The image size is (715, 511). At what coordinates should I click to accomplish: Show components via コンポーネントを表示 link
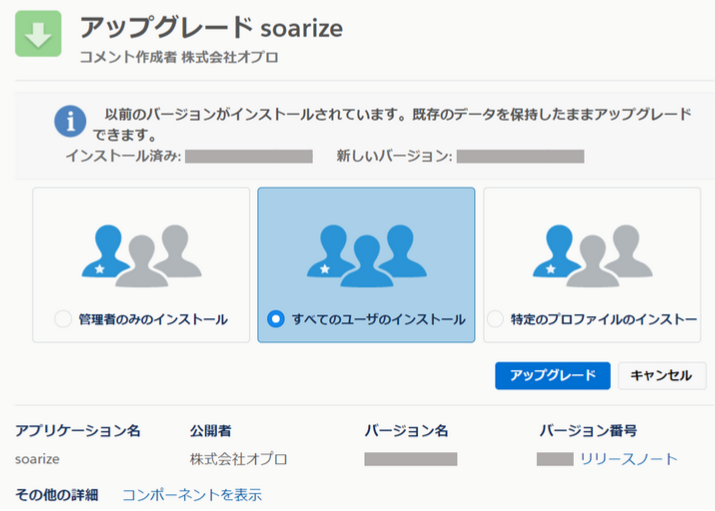192,495
